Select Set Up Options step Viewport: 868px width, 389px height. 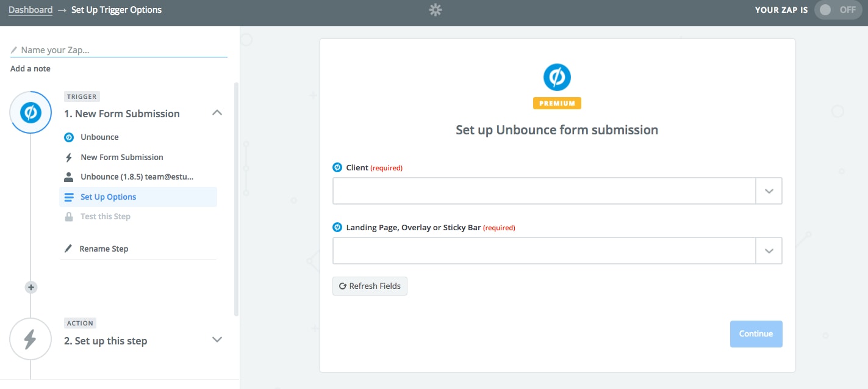pyautogui.click(x=138, y=197)
